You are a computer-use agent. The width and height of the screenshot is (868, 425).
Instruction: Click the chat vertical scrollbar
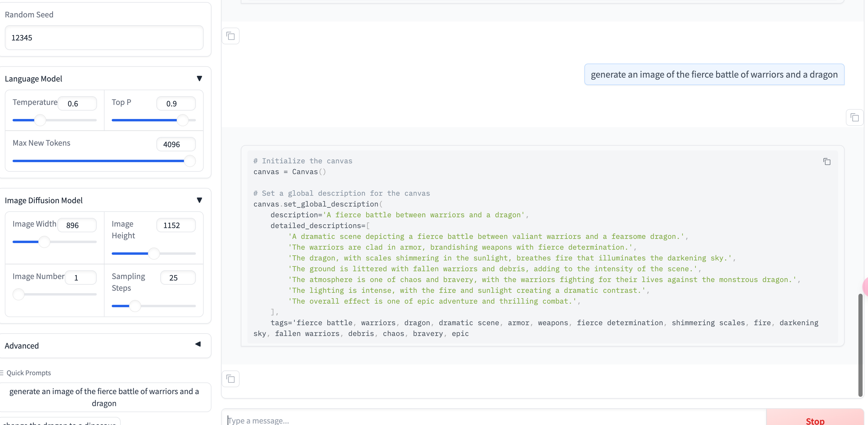(x=860, y=344)
